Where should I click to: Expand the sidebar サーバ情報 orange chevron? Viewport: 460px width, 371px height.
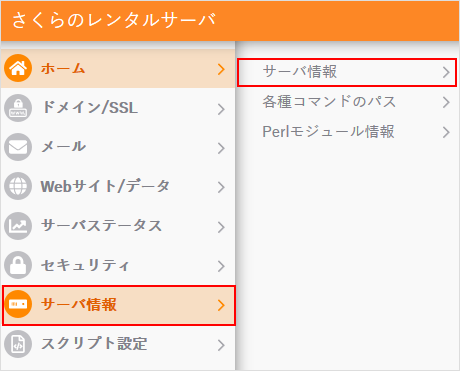coord(221,305)
